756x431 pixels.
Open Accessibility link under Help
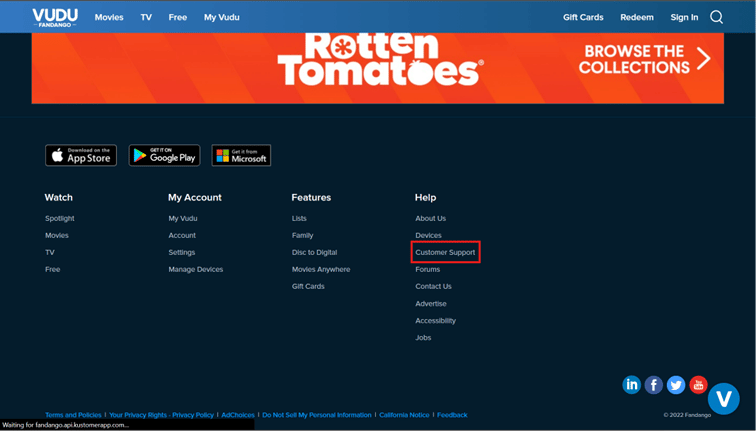435,321
